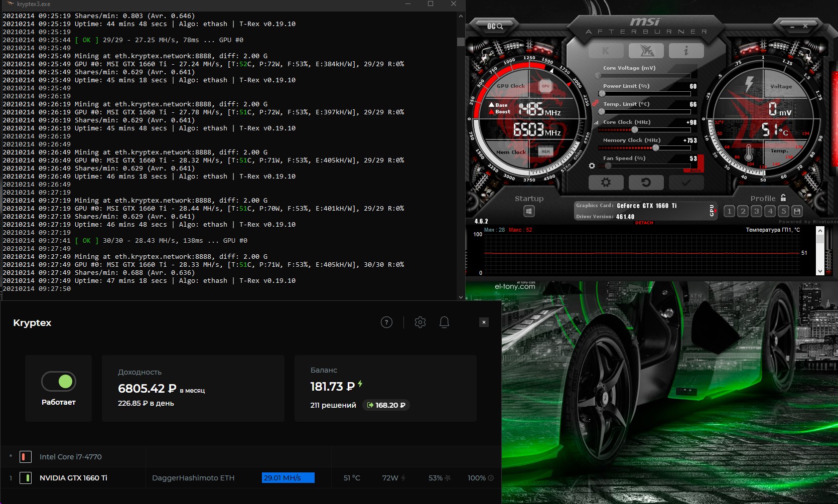Click the temperature graph line in Afterburner
Image resolution: width=838 pixels, height=504 pixels.
click(641, 253)
